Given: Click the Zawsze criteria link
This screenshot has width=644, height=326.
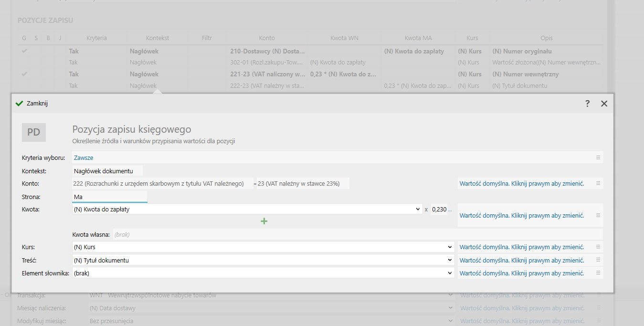Looking at the screenshot, I should click(x=84, y=158).
